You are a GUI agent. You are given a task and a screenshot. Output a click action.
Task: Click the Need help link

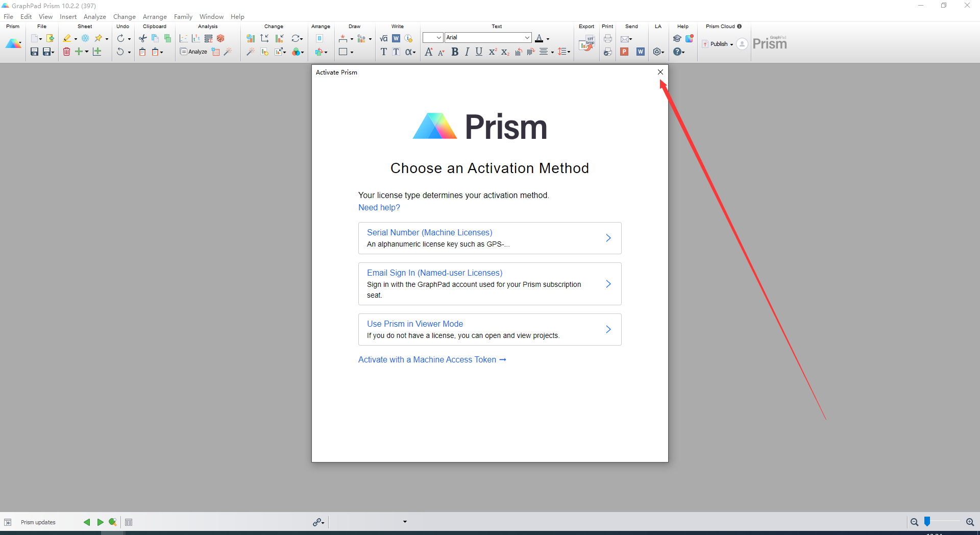[x=379, y=207]
